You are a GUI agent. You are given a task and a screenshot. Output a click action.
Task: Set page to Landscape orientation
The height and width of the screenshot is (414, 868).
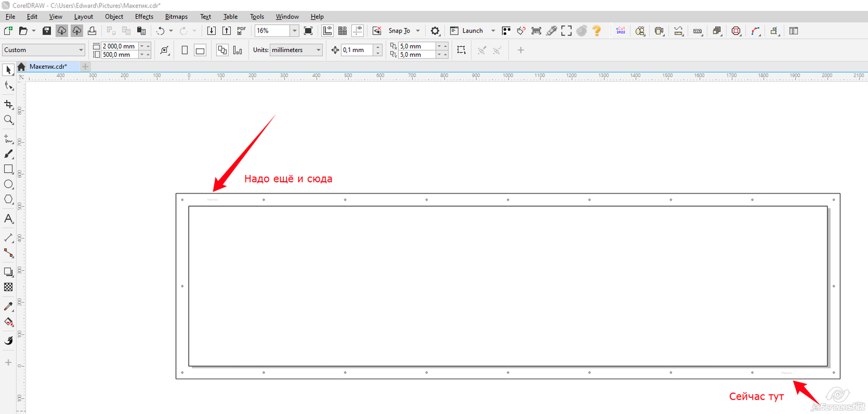coord(200,50)
